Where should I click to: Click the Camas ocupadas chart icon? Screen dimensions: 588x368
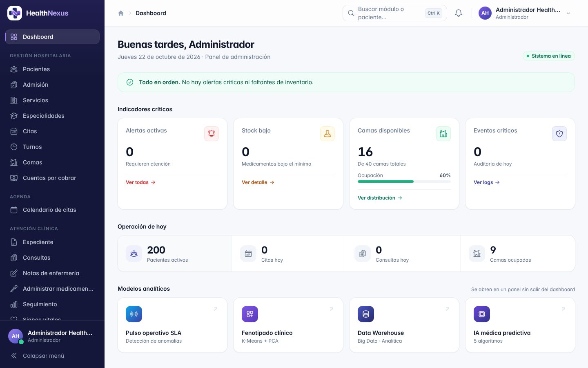(x=477, y=254)
